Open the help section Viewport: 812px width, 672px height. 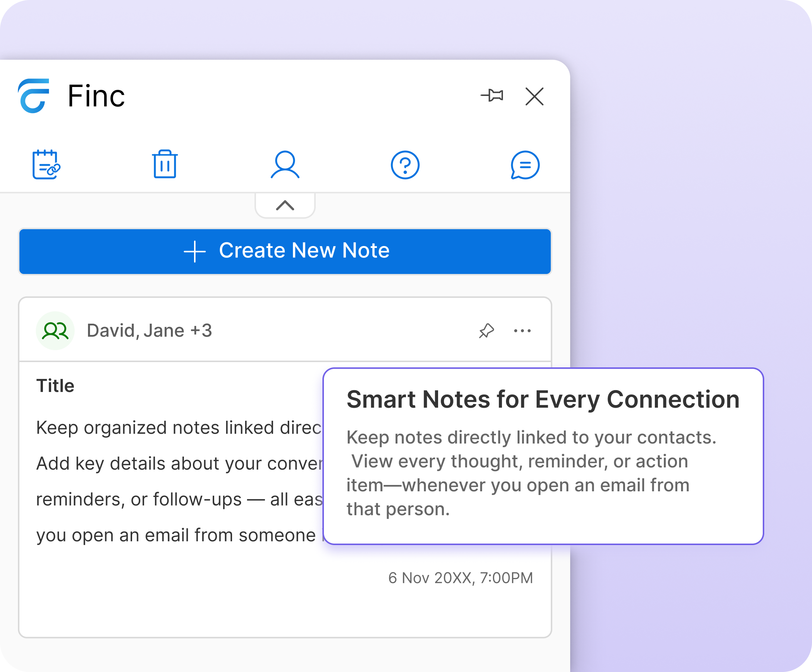point(405,165)
